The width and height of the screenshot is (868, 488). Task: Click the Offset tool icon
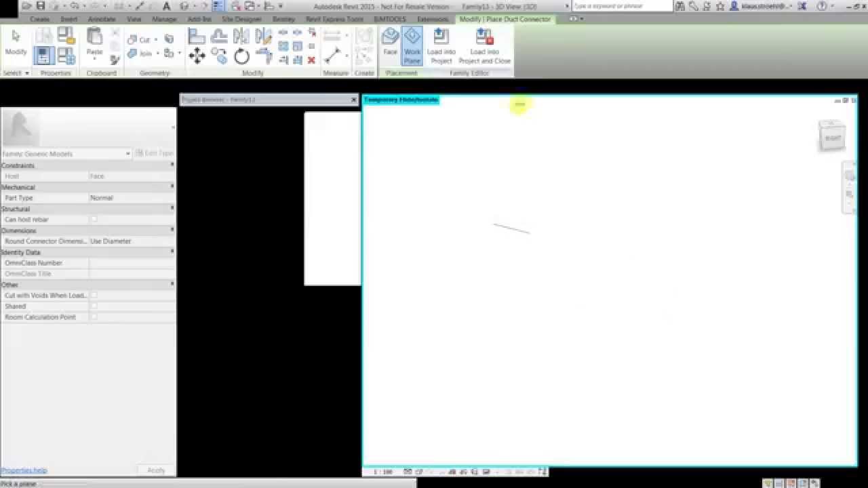click(x=219, y=36)
